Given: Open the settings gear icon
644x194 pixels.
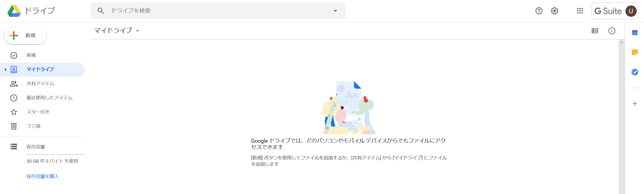Looking at the screenshot, I should pyautogui.click(x=554, y=11).
